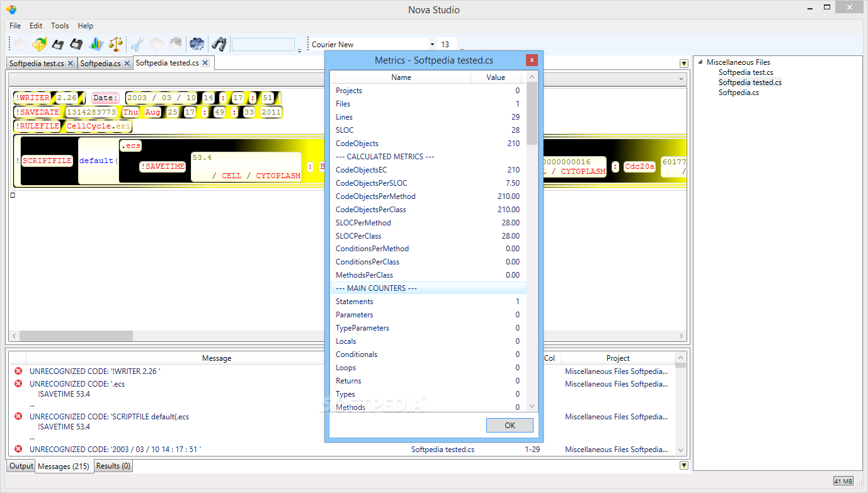Click the blue gear settings icon
Screen dimensions: 868x493
[x=197, y=44]
